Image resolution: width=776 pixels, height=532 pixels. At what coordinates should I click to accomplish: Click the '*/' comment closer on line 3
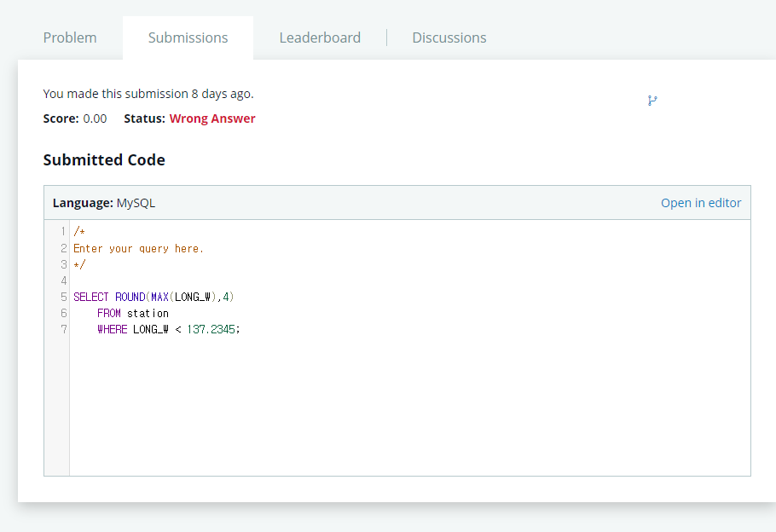(79, 265)
